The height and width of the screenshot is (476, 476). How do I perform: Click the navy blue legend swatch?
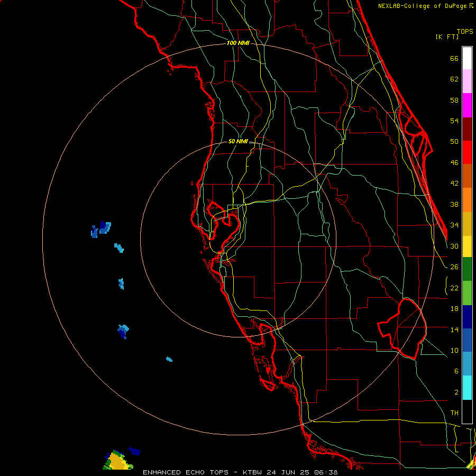467,317
